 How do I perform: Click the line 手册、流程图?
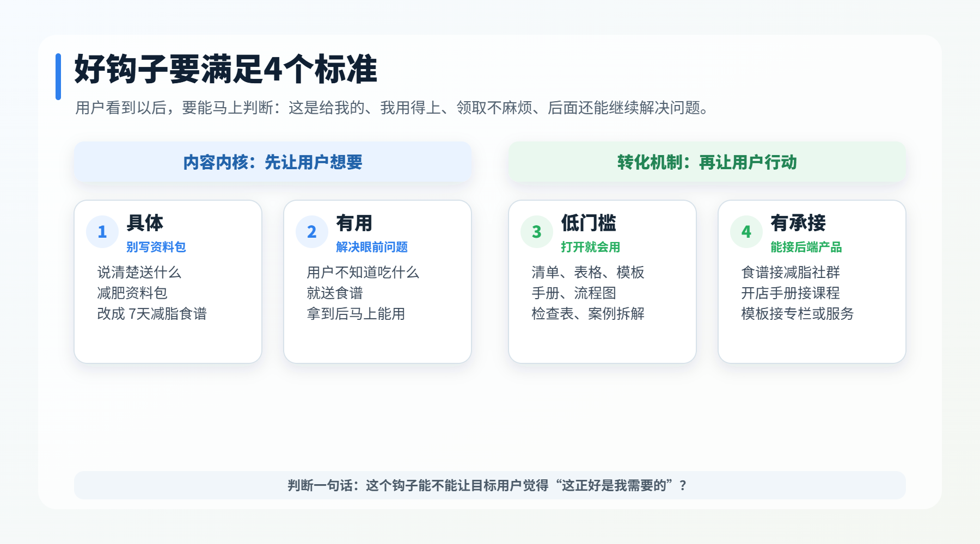[574, 293]
